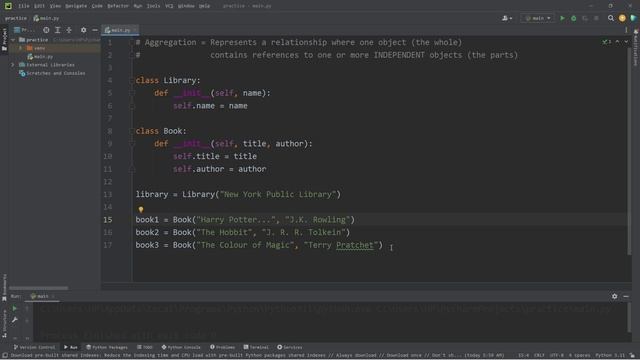Open the Run tool window button
The height and width of the screenshot is (360, 640).
pos(71,347)
